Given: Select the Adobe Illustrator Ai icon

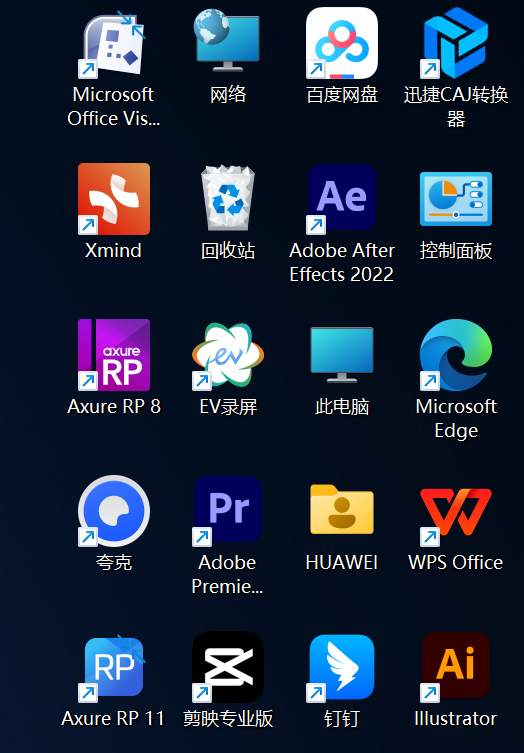Looking at the screenshot, I should pos(456,666).
